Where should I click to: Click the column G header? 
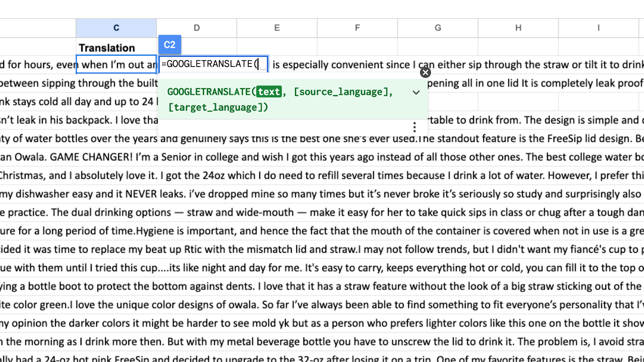438,28
